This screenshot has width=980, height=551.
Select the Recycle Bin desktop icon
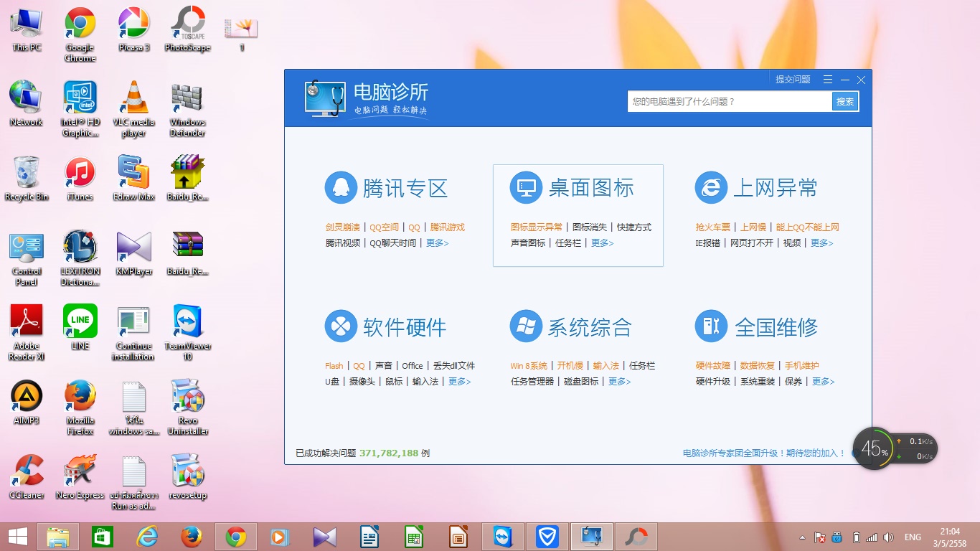pos(27,178)
